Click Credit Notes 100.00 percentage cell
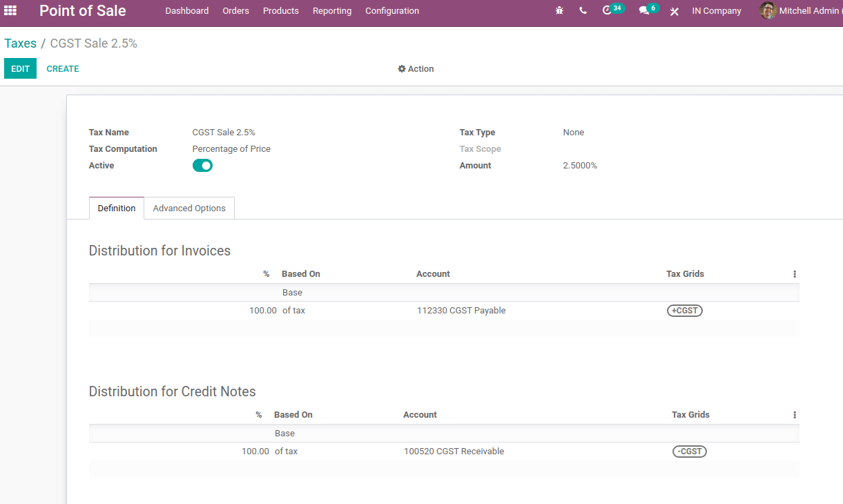 click(255, 452)
